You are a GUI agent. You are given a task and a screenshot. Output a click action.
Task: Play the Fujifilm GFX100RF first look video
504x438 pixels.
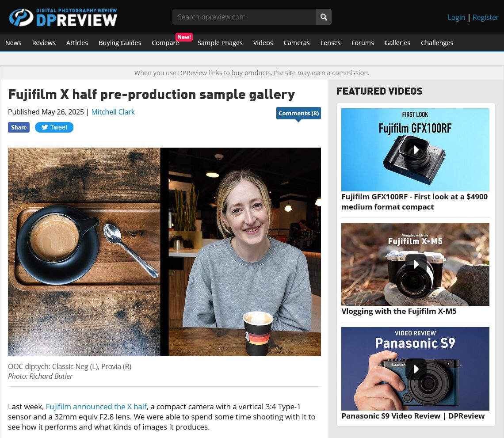click(x=415, y=150)
